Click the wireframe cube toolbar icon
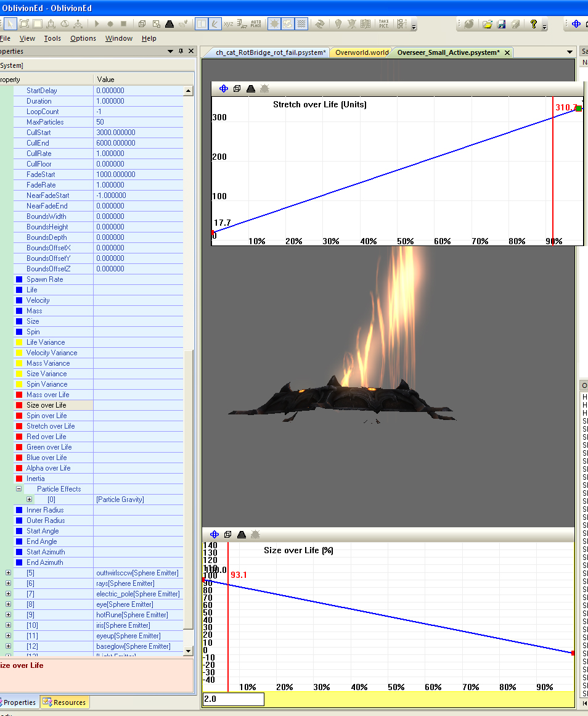This screenshot has width=588, height=716. coord(142,24)
